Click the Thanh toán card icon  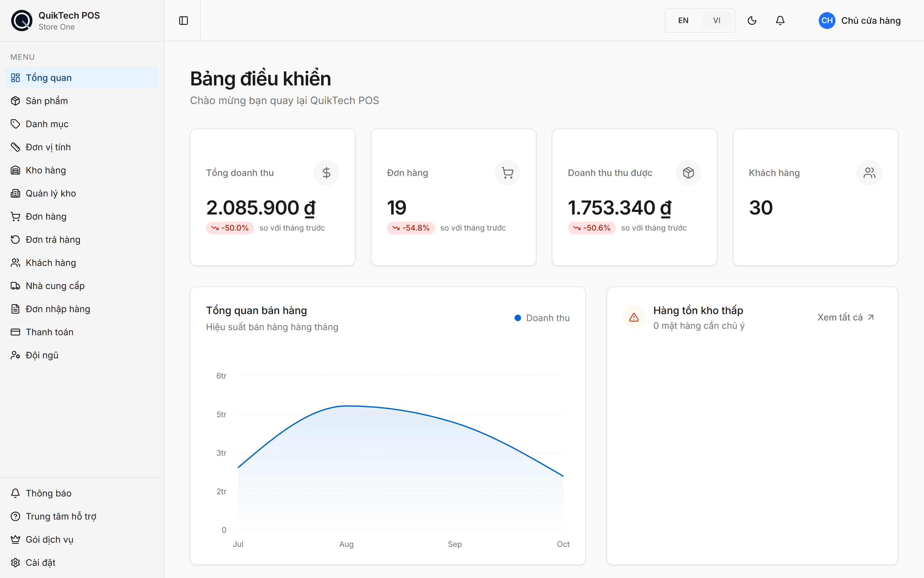pos(15,332)
